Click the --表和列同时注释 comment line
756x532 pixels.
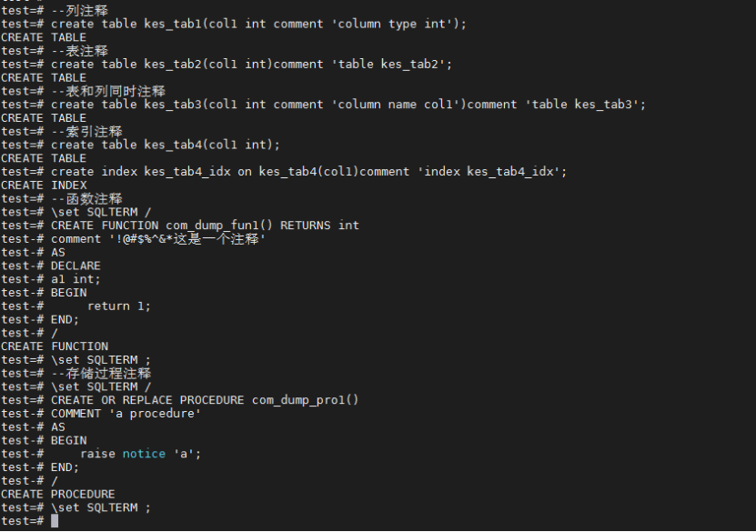(107, 91)
